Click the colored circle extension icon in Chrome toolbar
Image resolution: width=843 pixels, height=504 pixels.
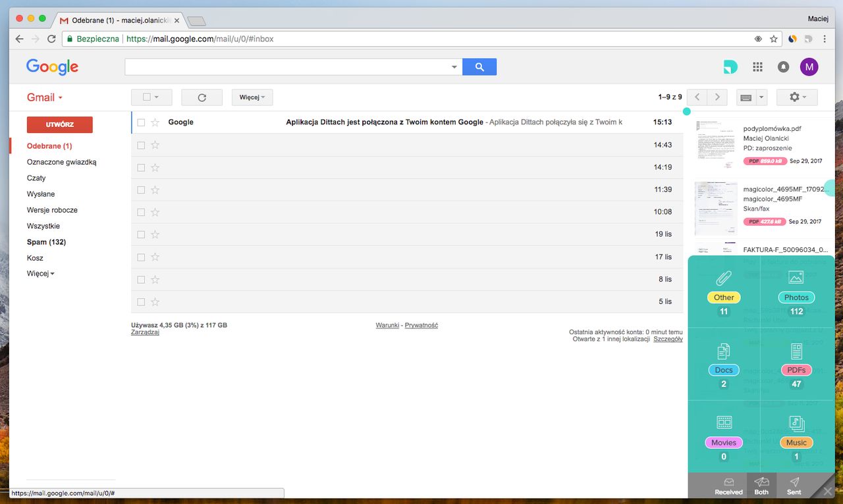[x=793, y=39]
